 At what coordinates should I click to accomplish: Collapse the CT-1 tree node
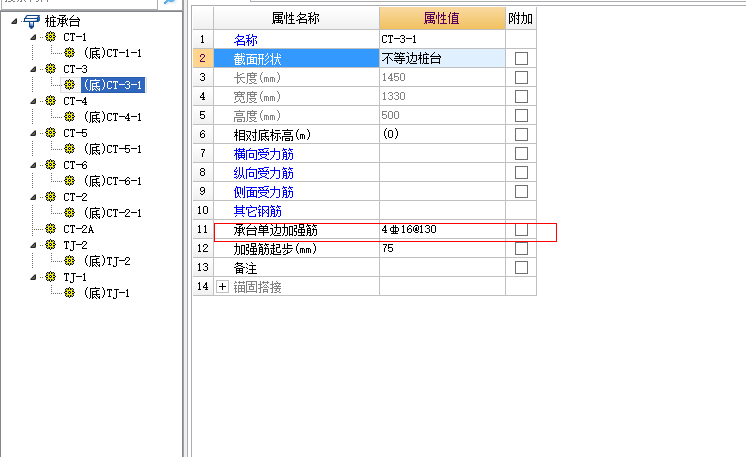[x=33, y=37]
